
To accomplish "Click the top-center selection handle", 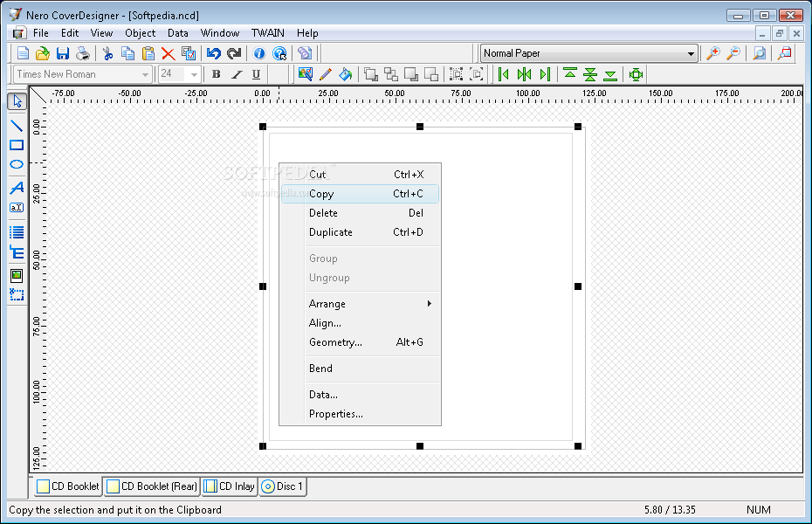I will (x=420, y=127).
